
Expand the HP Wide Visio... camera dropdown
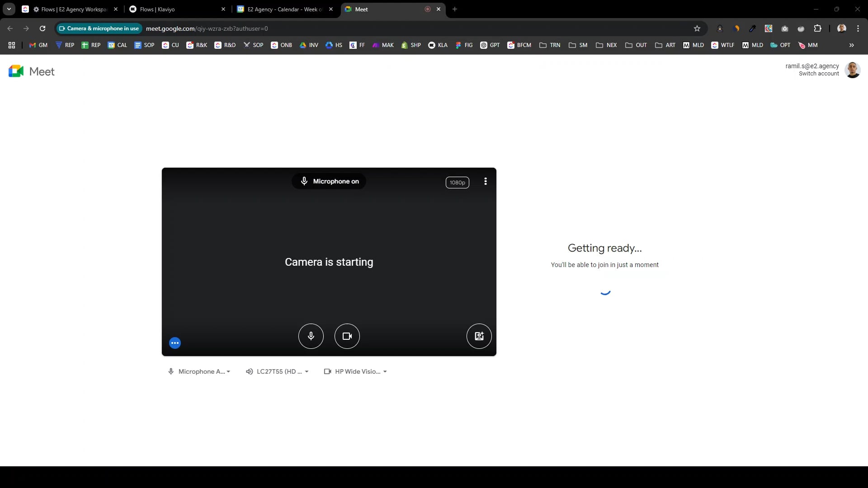[385, 371]
